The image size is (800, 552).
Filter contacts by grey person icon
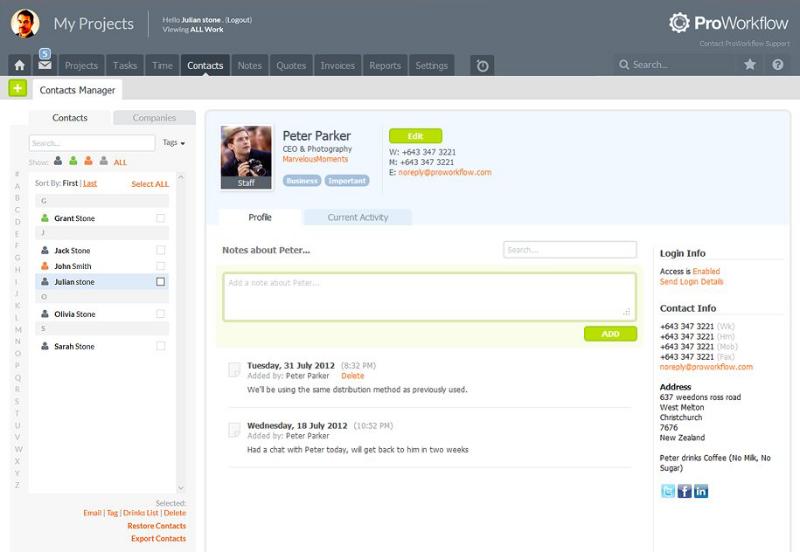pos(104,161)
